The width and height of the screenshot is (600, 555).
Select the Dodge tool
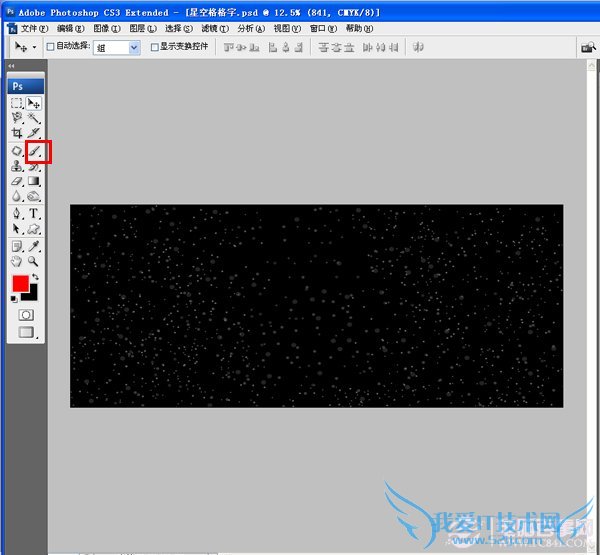coord(34,196)
